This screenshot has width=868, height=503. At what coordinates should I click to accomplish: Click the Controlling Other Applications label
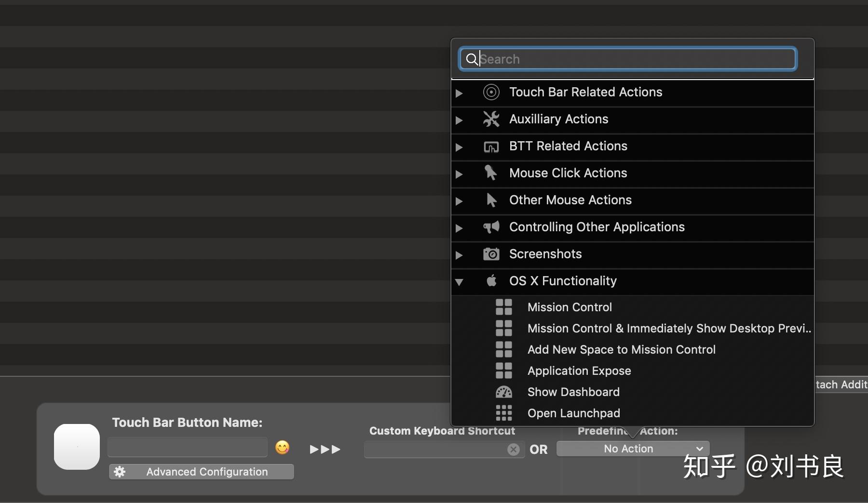pos(597,227)
